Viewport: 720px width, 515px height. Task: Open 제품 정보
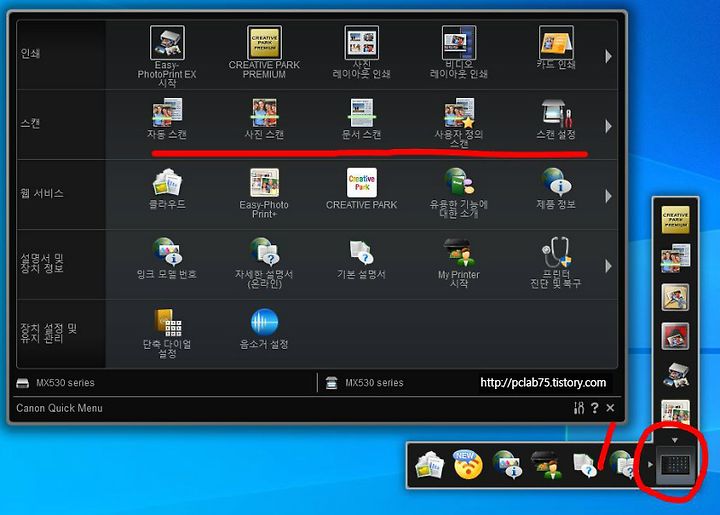pos(556,189)
